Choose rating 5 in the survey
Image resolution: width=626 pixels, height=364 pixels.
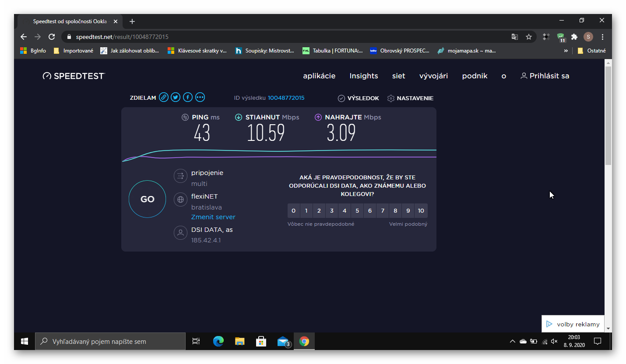pyautogui.click(x=357, y=211)
